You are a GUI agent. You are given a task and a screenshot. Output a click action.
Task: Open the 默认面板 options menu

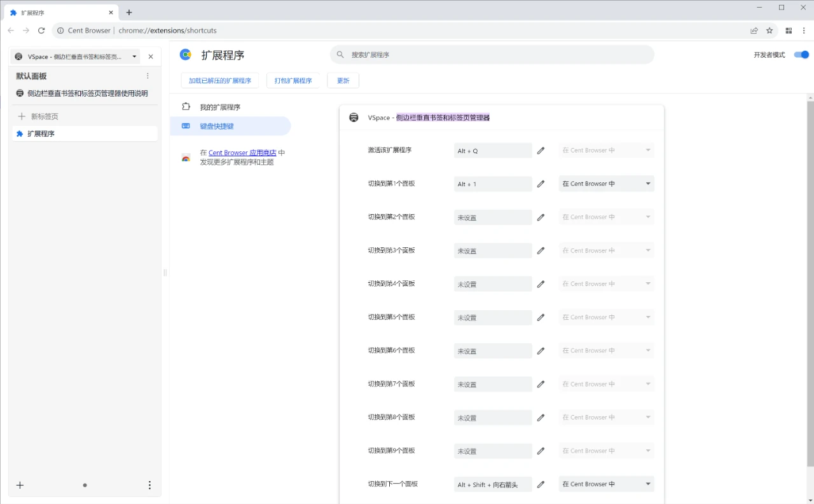(x=148, y=76)
